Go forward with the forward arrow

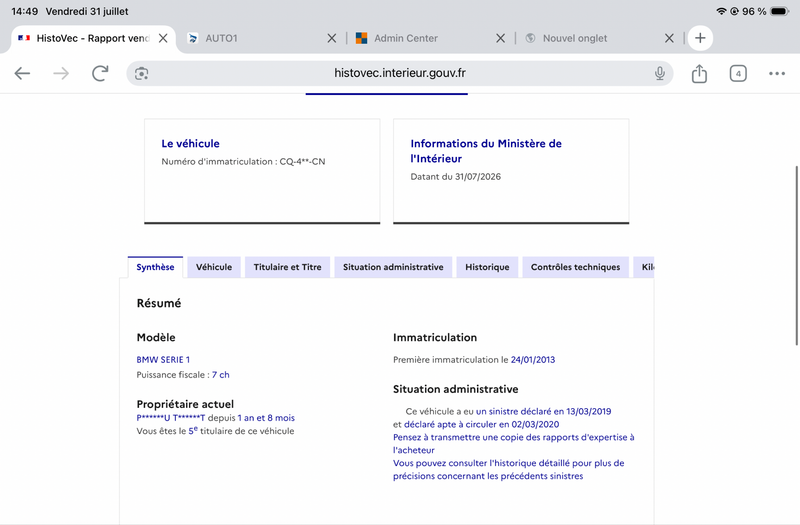(x=61, y=73)
